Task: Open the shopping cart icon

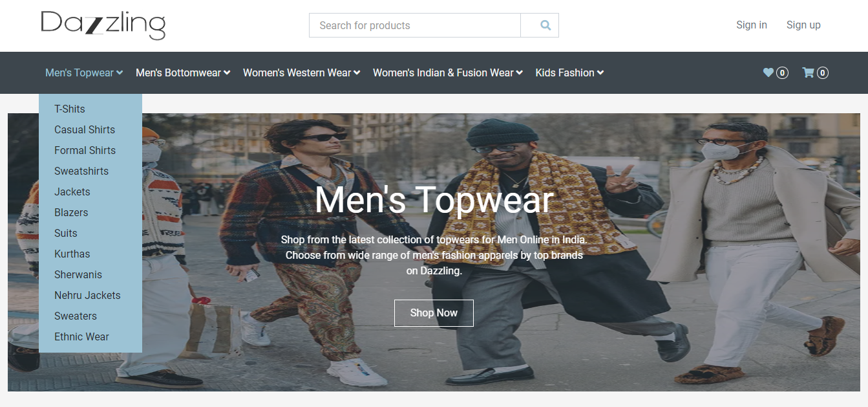Action: click(x=808, y=72)
